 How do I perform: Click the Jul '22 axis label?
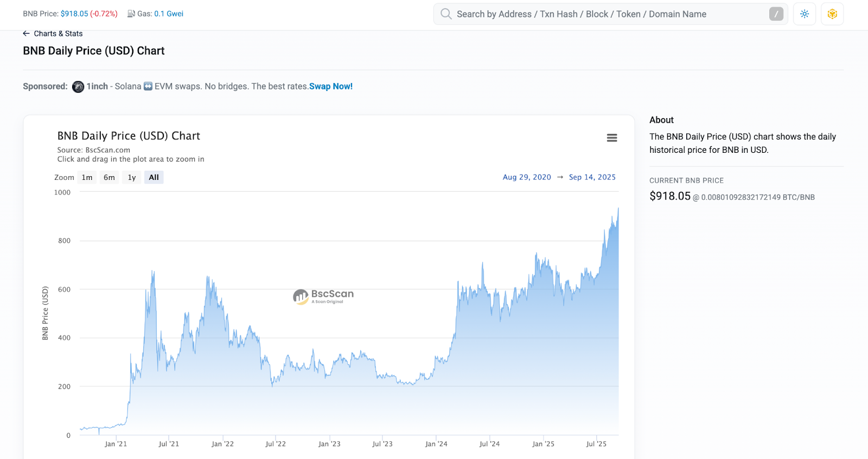point(276,444)
